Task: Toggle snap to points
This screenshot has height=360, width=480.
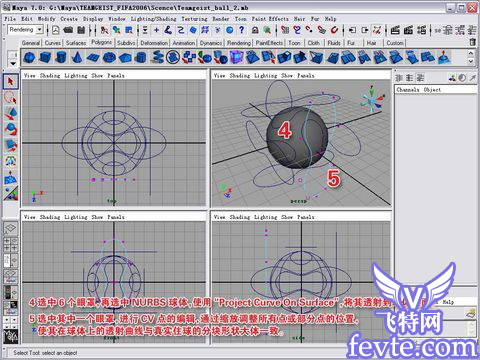Action: click(309, 30)
